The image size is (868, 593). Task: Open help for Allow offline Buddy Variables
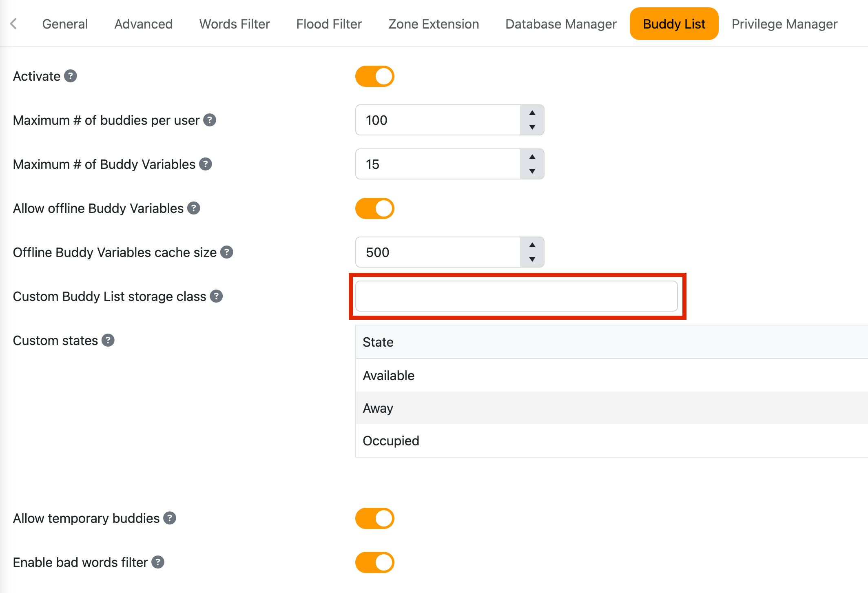click(x=195, y=208)
